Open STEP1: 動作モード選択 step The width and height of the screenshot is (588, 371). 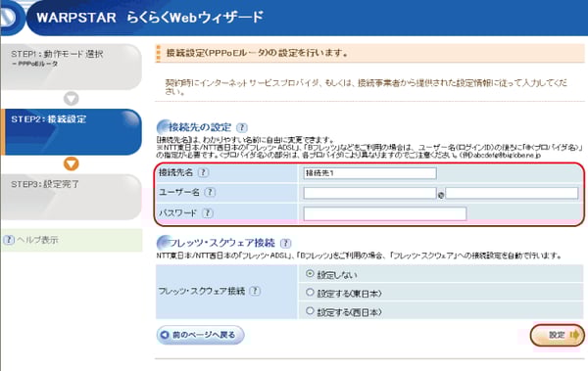(x=72, y=67)
